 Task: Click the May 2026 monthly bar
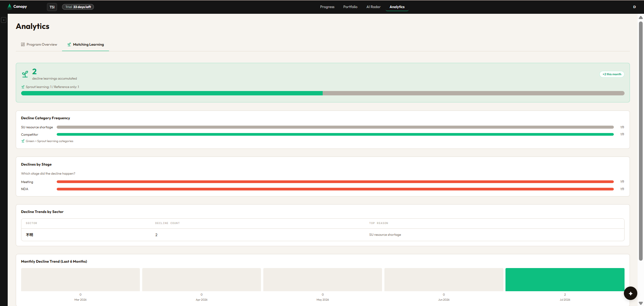pyautogui.click(x=323, y=279)
